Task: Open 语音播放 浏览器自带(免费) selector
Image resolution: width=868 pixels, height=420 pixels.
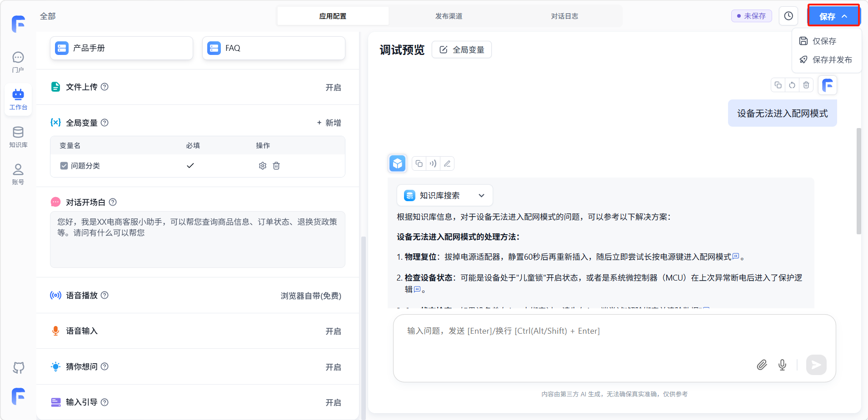Action: [311, 296]
